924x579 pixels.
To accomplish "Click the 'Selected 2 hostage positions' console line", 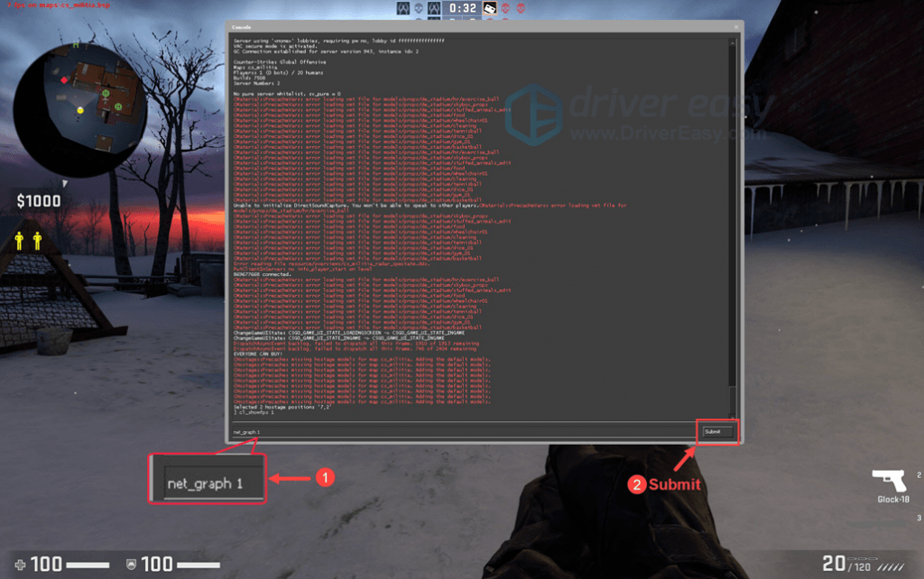I will (282, 407).
